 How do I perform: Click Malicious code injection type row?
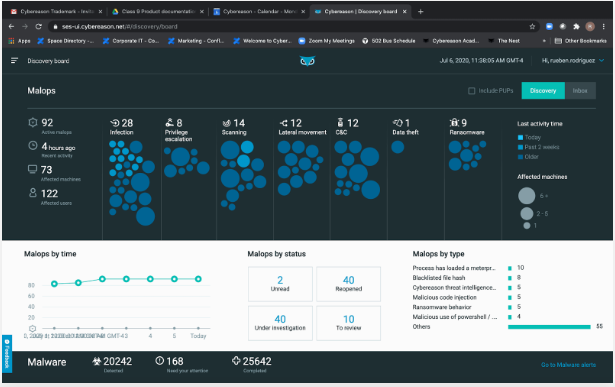click(x=467, y=297)
